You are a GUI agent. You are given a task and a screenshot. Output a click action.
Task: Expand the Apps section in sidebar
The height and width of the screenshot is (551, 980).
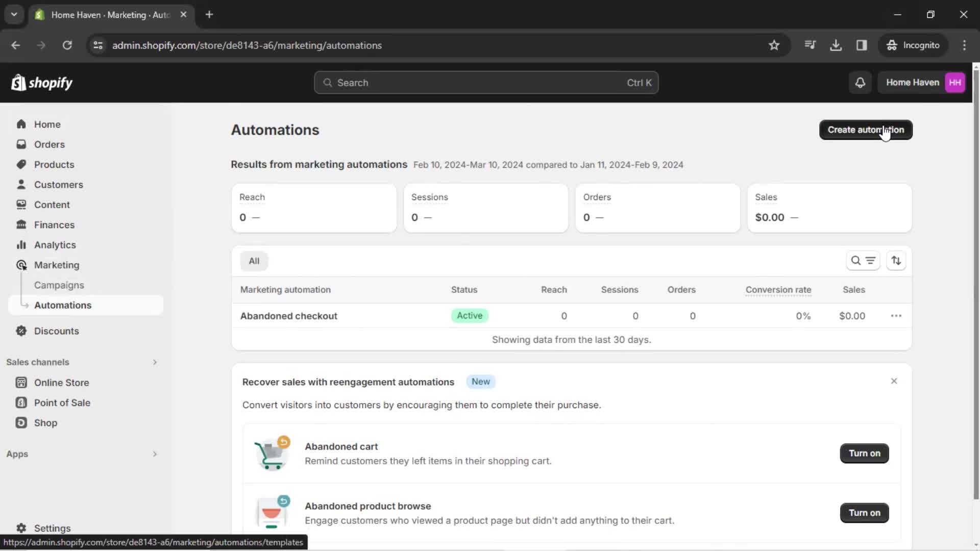pos(154,454)
